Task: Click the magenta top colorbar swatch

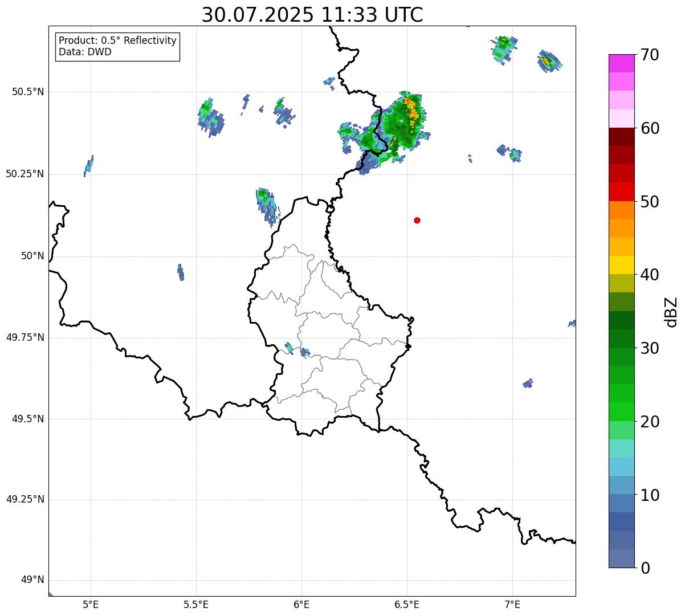Action: tap(621, 63)
